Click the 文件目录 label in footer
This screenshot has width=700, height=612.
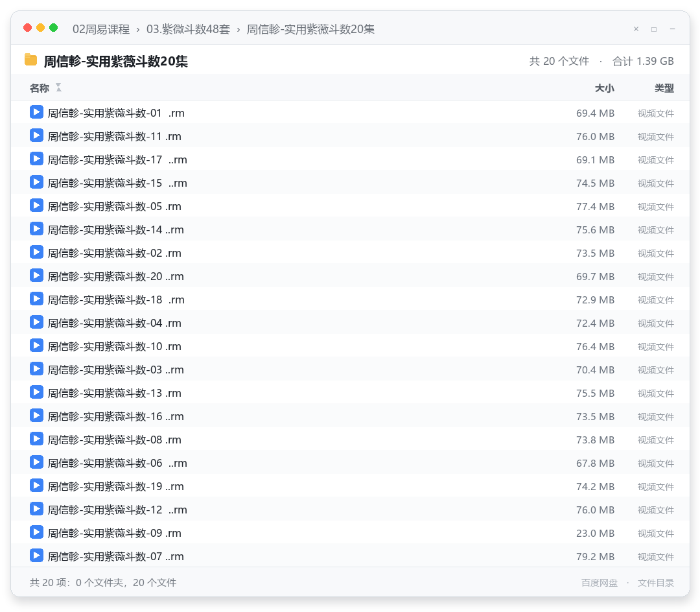pyautogui.click(x=656, y=583)
